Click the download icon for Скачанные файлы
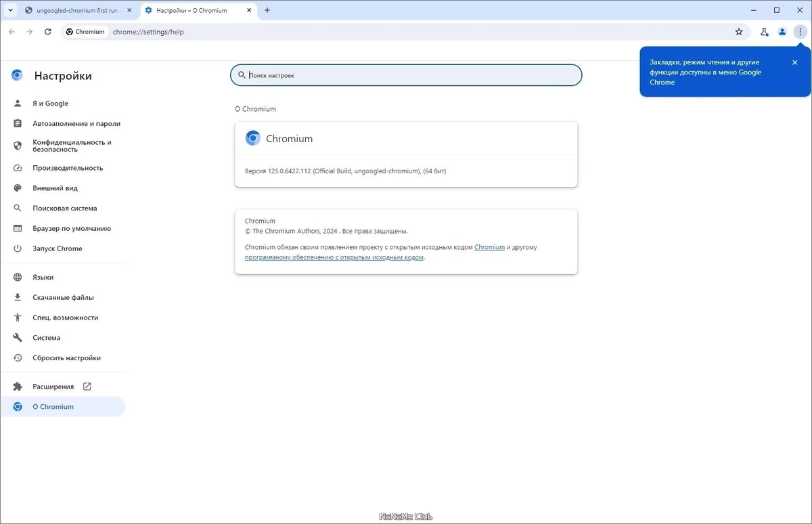 18,297
